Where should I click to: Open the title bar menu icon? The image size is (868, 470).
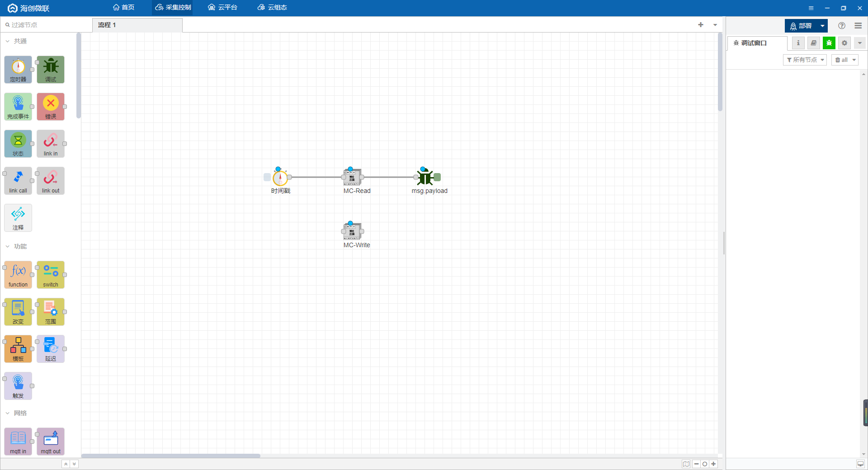tap(811, 8)
